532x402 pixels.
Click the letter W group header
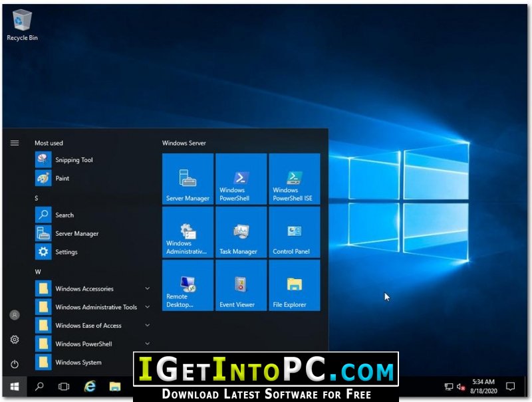(38, 272)
